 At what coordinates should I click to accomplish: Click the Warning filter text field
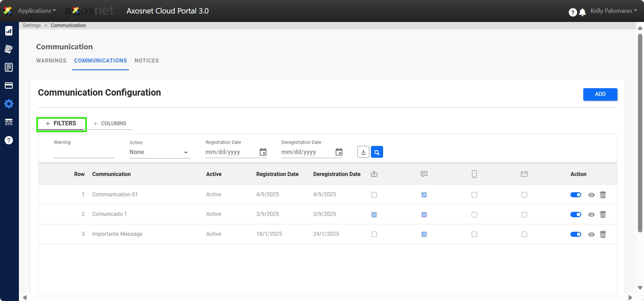(x=84, y=153)
